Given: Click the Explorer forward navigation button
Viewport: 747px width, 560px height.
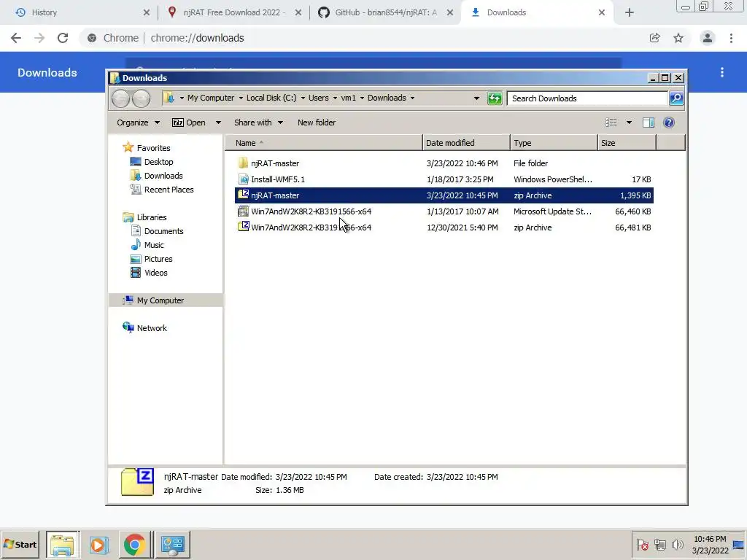Looking at the screenshot, I should (x=141, y=98).
